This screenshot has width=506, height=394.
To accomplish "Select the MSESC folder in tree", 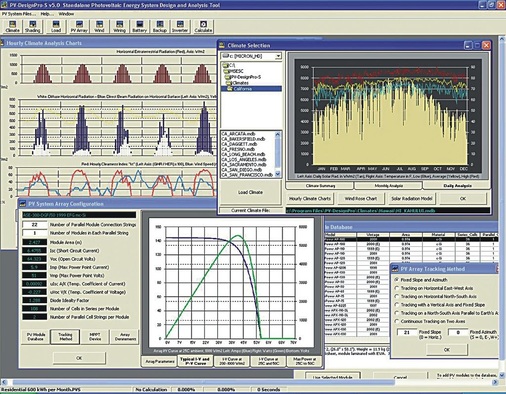I will click(235, 71).
